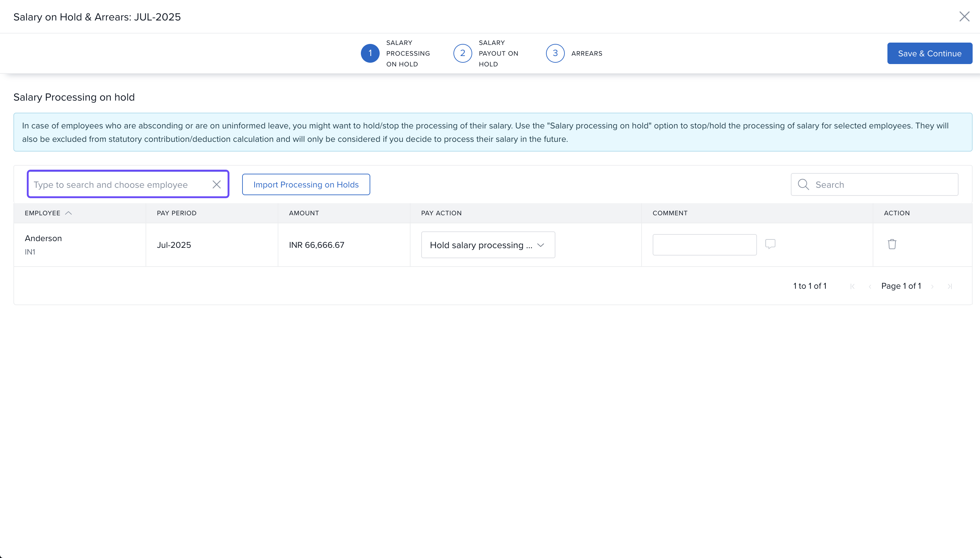This screenshot has width=980, height=558.
Task: Clear the employee search field with X
Action: [x=217, y=184]
